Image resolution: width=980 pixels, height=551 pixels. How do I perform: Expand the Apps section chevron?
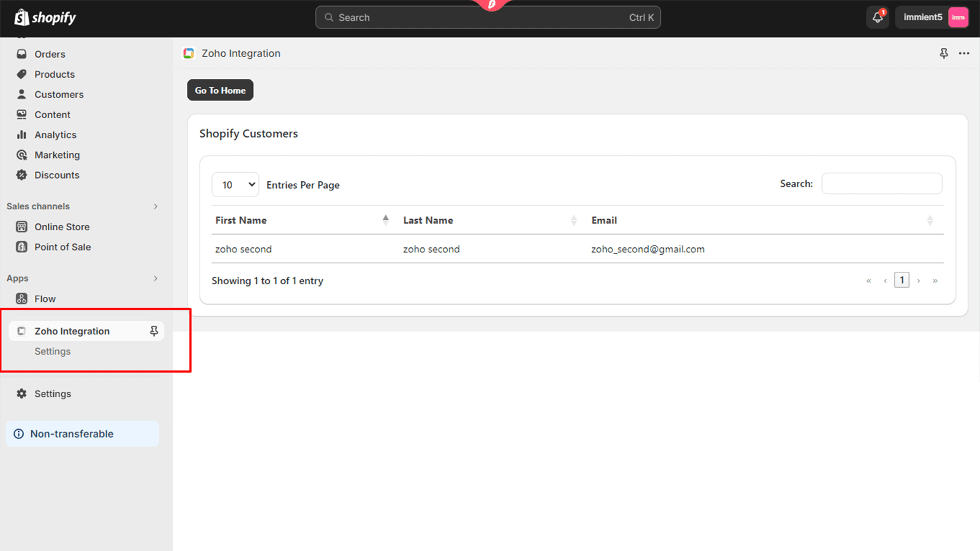[156, 279]
